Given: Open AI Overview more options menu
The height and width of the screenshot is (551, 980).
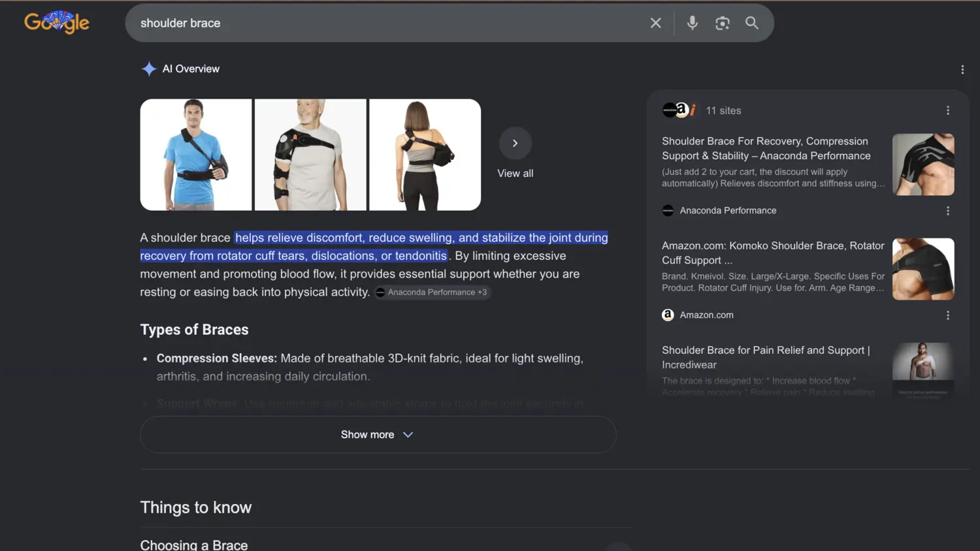Looking at the screenshot, I should coord(962,69).
